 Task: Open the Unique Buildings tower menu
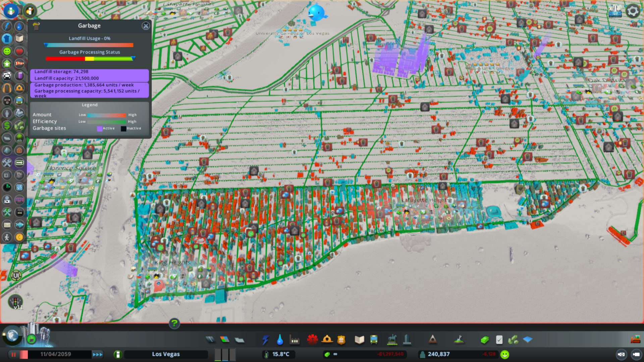(407, 340)
